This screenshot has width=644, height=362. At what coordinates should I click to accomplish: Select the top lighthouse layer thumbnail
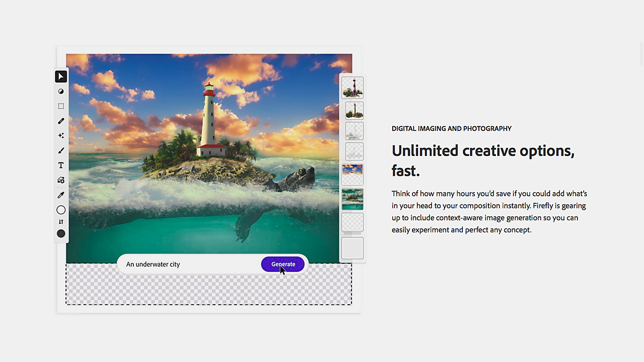pos(353,88)
